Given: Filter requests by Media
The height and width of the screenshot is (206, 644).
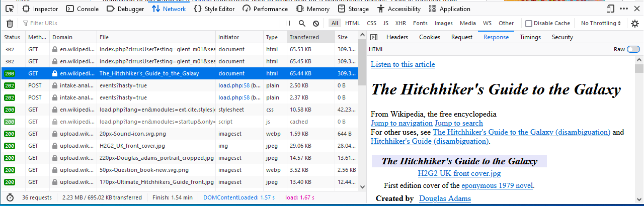Looking at the screenshot, I should point(468,23).
